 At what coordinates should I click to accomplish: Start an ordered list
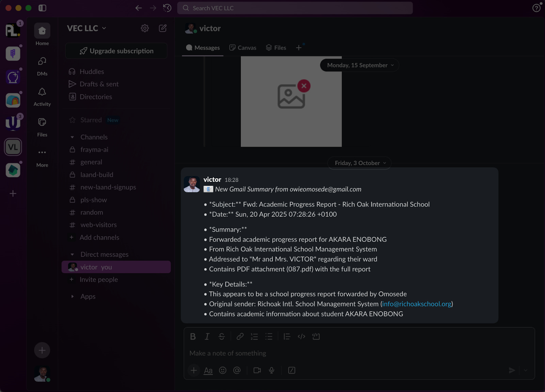coord(254,337)
